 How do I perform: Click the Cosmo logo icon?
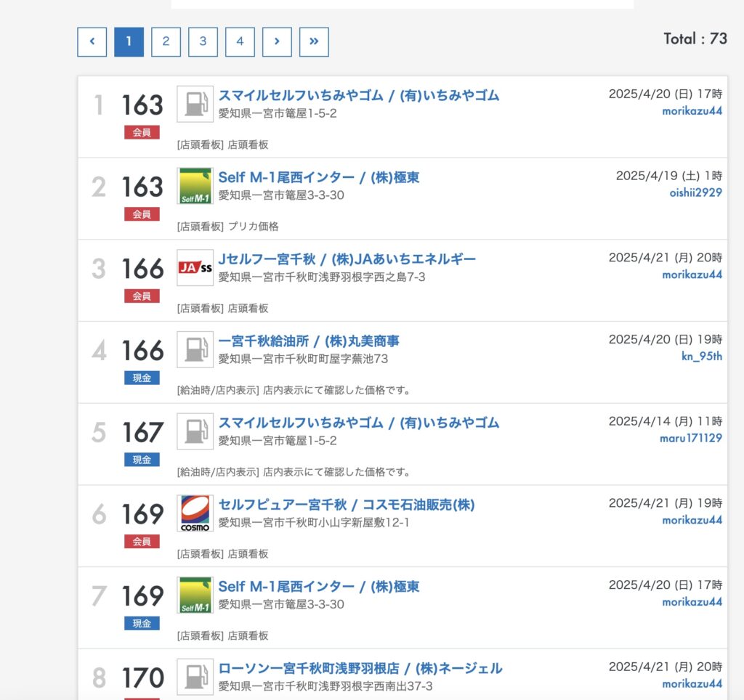195,513
